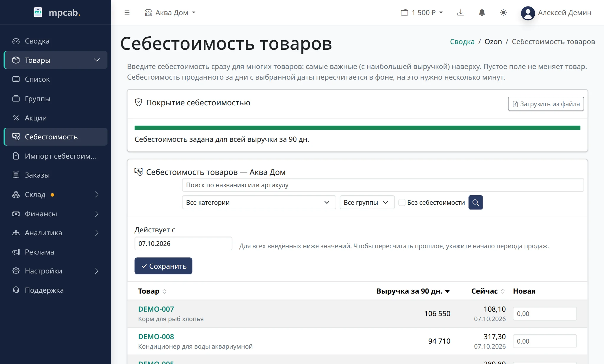
Task: Open the Аква Дом store dropdown
Action: click(170, 12)
